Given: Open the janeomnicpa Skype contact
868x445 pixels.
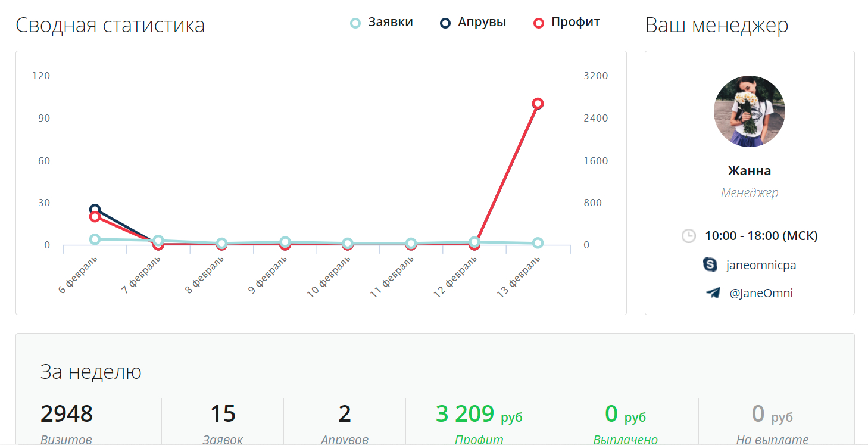Looking at the screenshot, I should [x=761, y=265].
